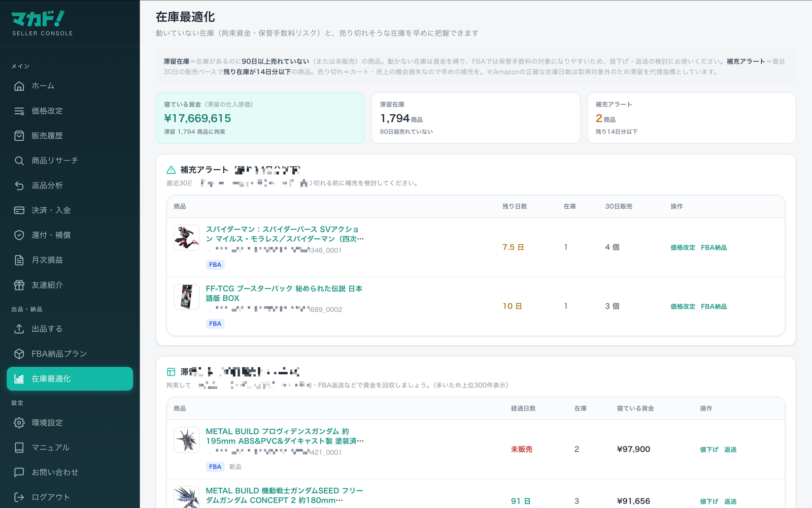
Task: Click the 91 日 elapsed days value
Action: click(x=521, y=501)
